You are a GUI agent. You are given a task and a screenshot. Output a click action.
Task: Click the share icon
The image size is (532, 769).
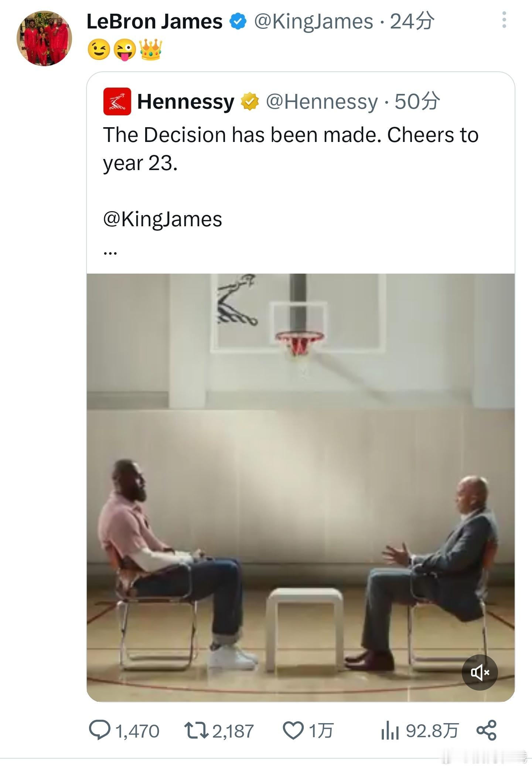coord(486,731)
